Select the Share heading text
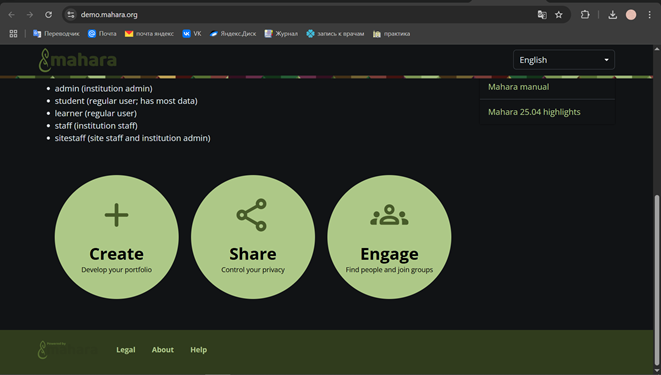This screenshot has width=661, height=375. [253, 254]
